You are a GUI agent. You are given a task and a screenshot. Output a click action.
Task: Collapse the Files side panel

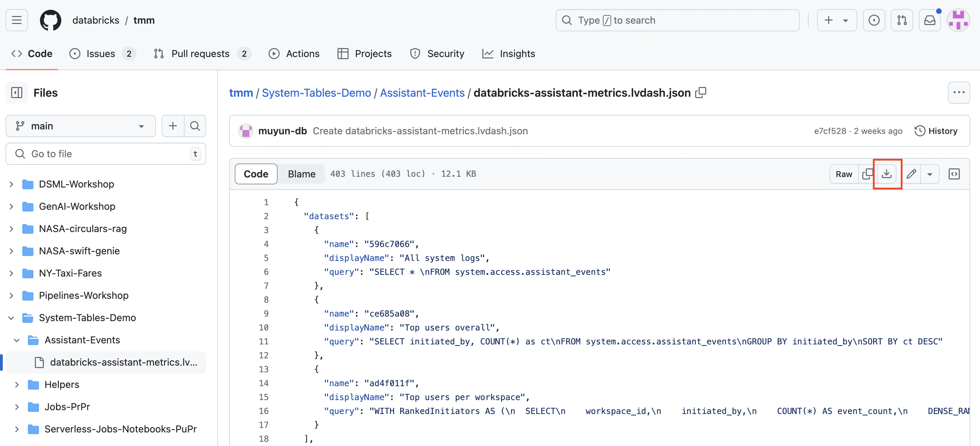pos(17,93)
